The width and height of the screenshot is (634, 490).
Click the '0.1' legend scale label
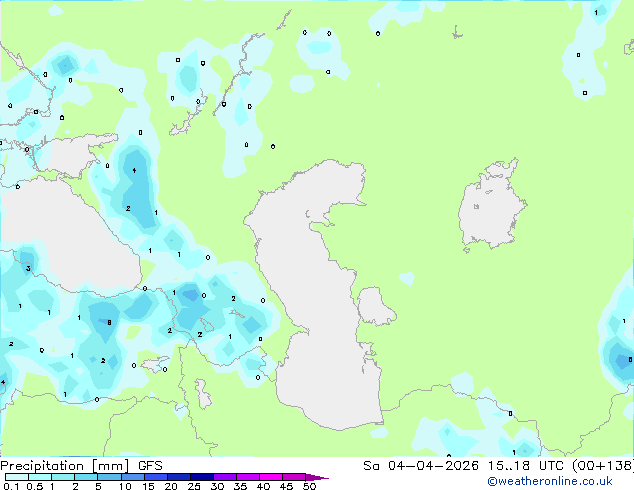[11, 486]
